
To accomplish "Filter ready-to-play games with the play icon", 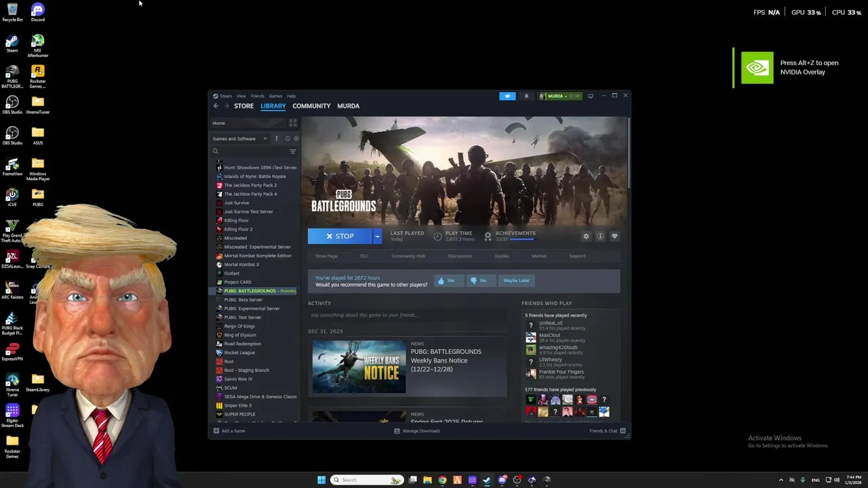I will 296,138.
